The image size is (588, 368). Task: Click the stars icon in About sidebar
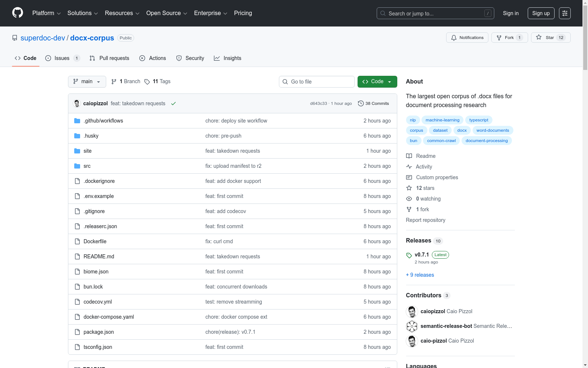tap(409, 188)
